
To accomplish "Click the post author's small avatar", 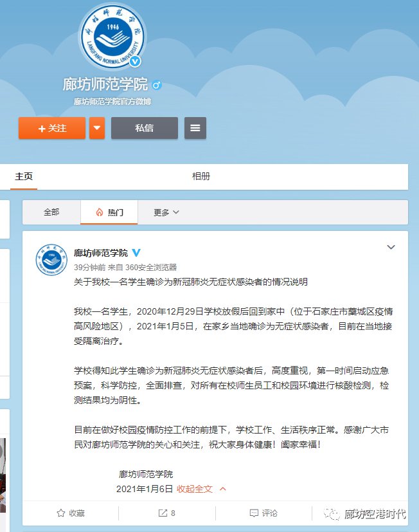I will coord(51,259).
